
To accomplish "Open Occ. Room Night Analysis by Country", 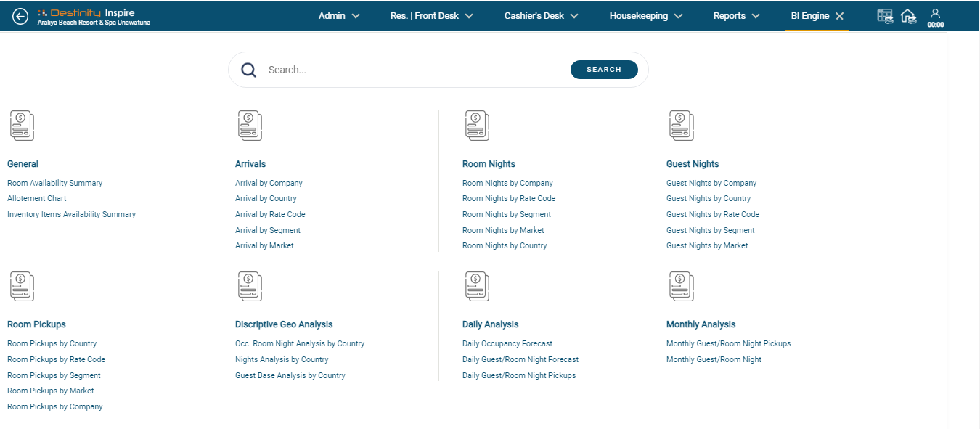I will point(300,343).
